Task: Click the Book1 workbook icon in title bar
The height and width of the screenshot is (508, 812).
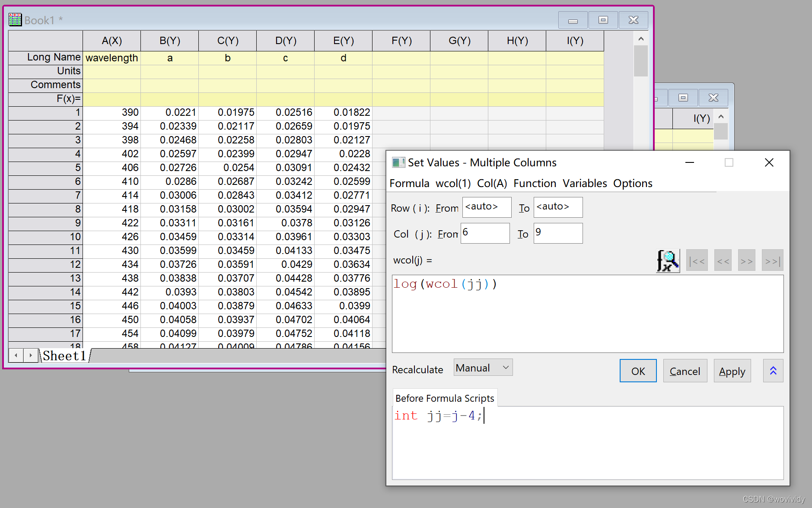Action: pos(15,20)
